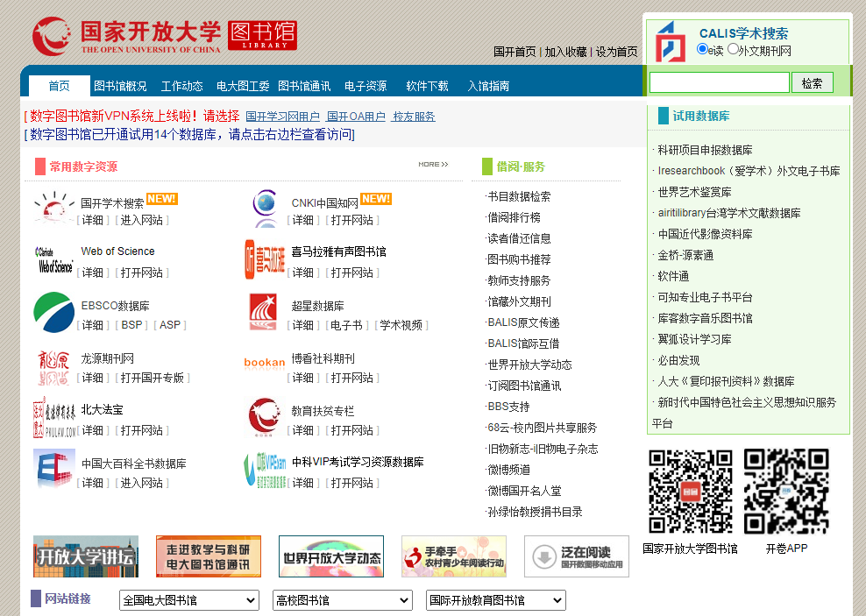
Task: Open 学术视频 under 超星数据库
Action: (401, 325)
